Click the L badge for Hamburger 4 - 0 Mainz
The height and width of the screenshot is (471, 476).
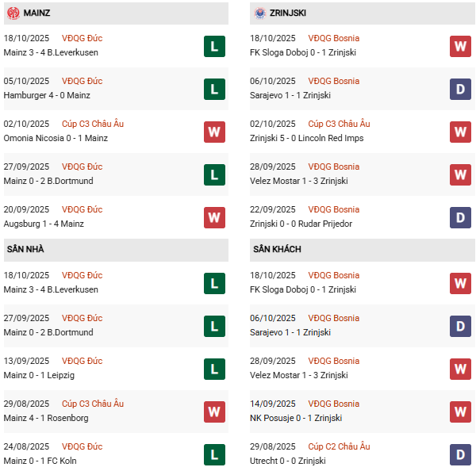click(214, 89)
